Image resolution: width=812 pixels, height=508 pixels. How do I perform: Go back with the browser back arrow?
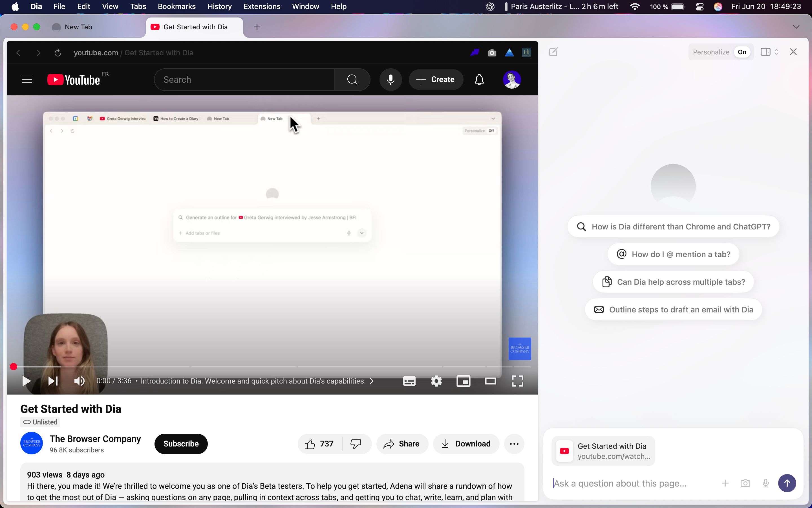click(x=18, y=53)
